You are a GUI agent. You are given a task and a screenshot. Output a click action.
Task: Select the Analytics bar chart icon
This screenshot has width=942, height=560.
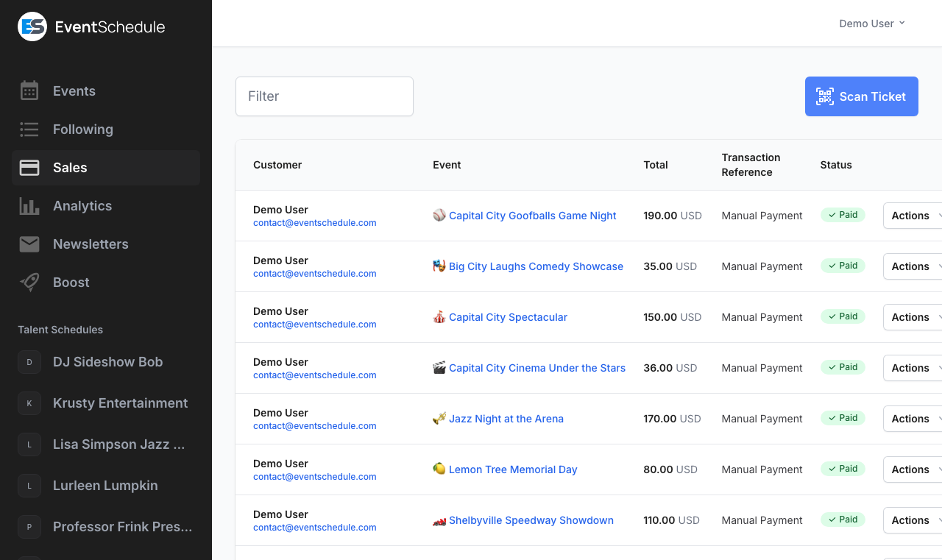tap(29, 205)
